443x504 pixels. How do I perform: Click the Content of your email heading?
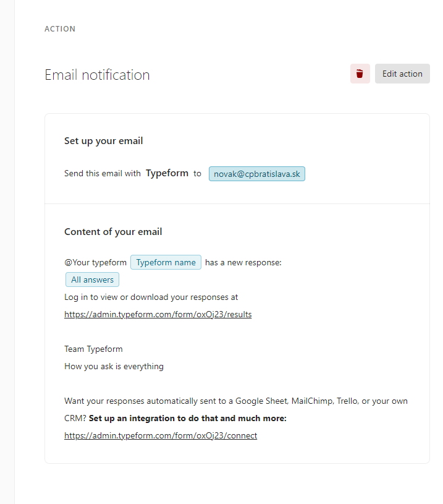coord(113,232)
